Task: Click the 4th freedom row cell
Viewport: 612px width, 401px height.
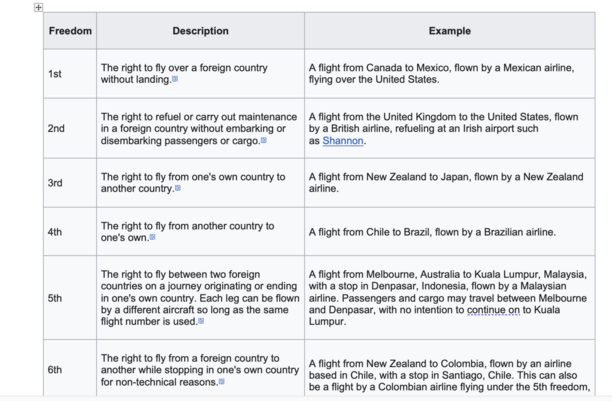Action: pyautogui.click(x=70, y=232)
